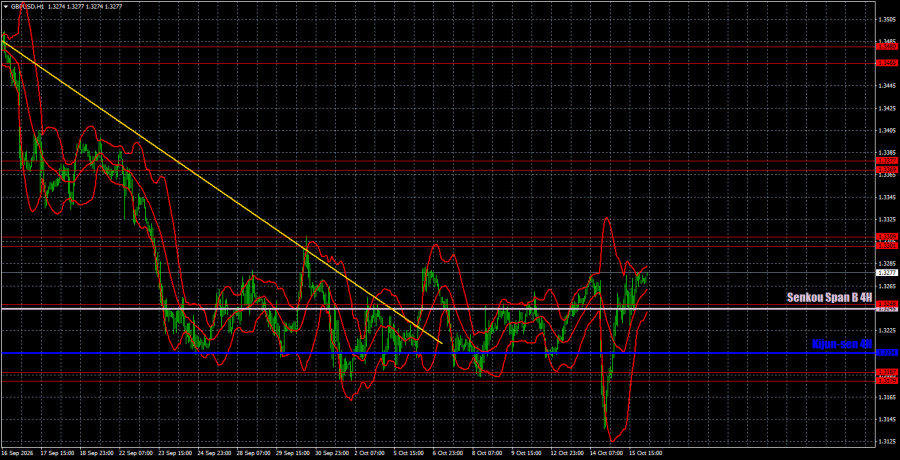
Task: Click the red 1.3309 price level tag
Action: pos(885,237)
